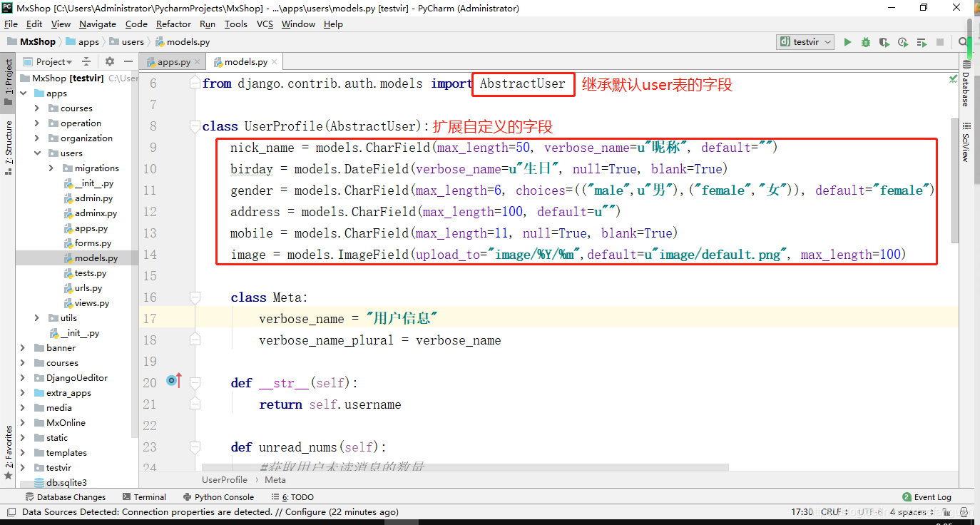Open the 2: Favorites side tab
The height and width of the screenshot is (525, 980).
[x=8, y=452]
